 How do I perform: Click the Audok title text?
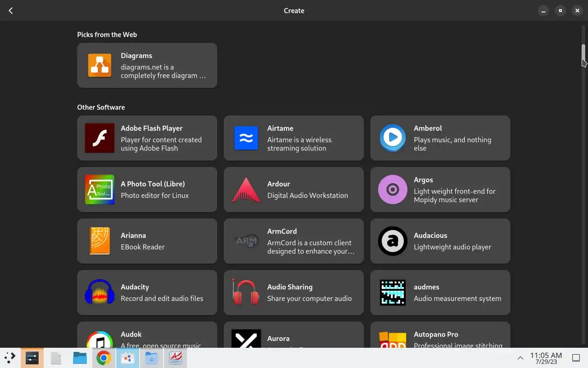[131, 334]
